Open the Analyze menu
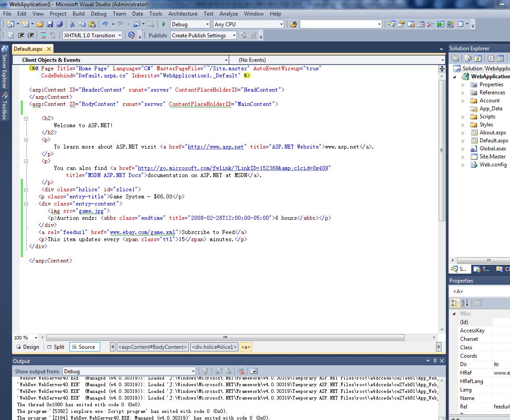The image size is (510, 420). coord(228,14)
